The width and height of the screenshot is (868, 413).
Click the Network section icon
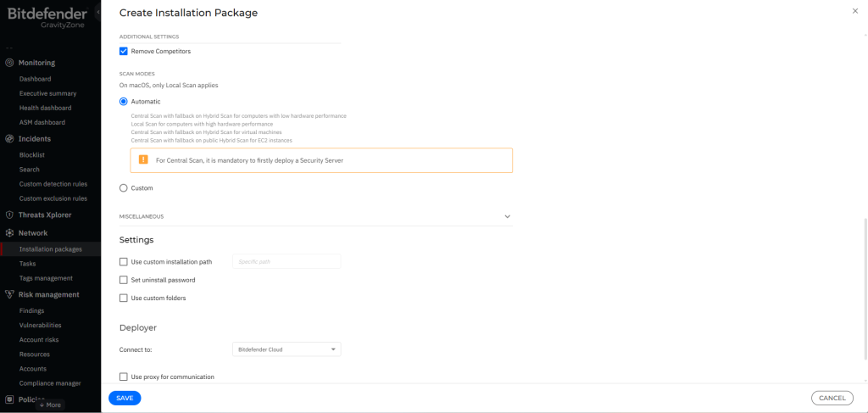9,233
